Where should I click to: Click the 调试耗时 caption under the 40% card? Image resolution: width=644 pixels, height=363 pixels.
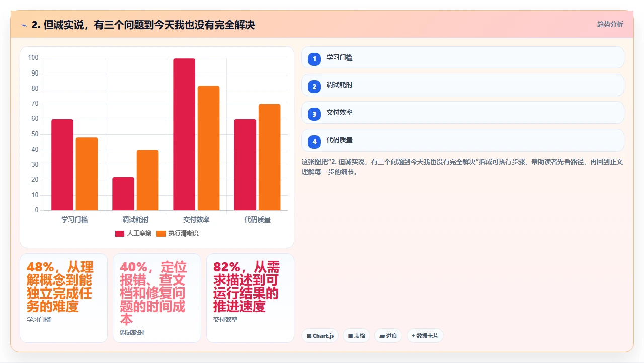coord(132,333)
